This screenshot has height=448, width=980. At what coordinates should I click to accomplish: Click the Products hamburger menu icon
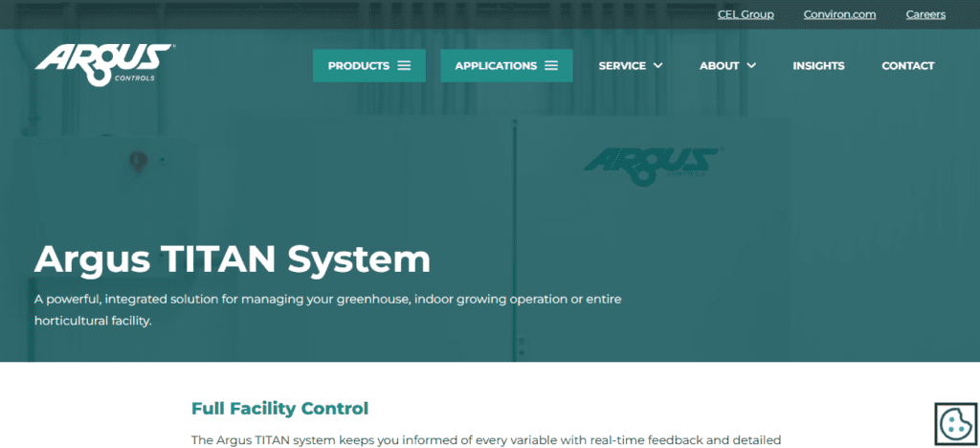405,66
